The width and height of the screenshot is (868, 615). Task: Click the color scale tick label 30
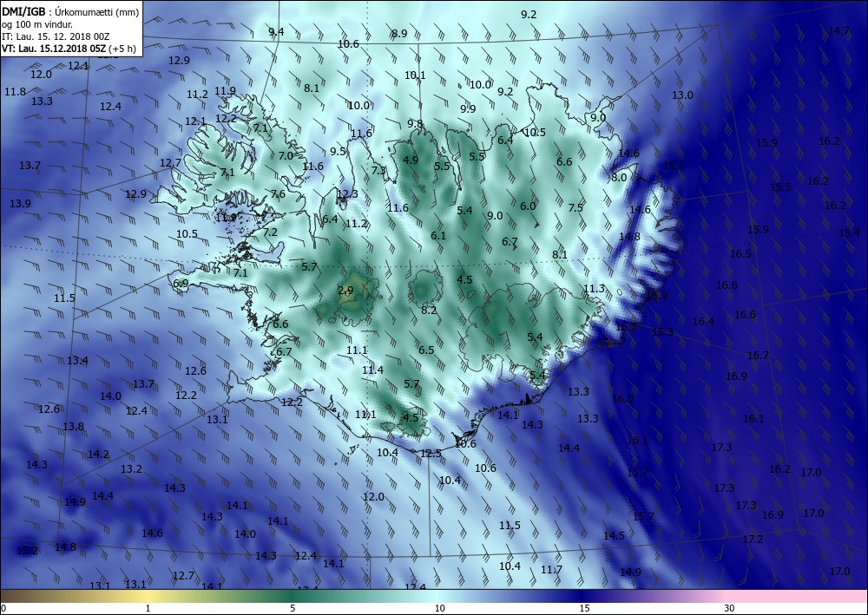(730, 609)
